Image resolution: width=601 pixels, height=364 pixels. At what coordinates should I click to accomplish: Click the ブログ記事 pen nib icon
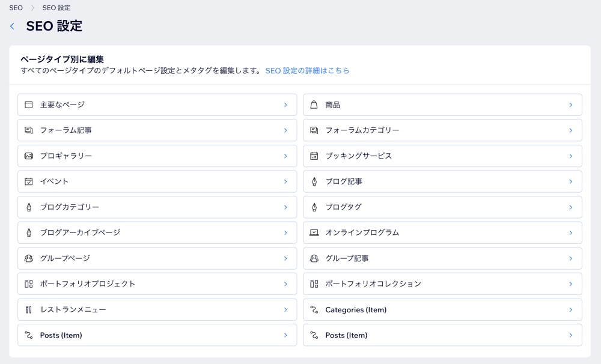pos(314,181)
